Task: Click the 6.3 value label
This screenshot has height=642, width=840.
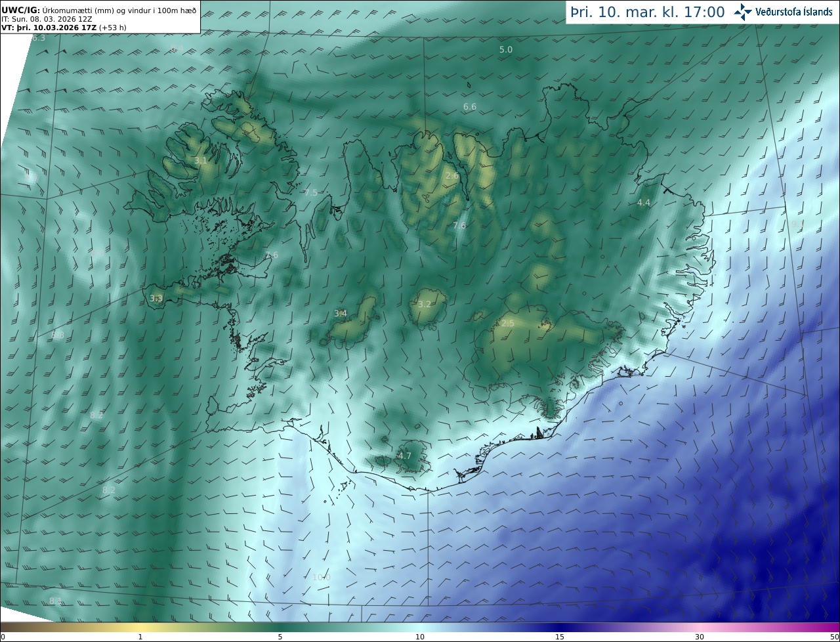Action: [x=39, y=38]
